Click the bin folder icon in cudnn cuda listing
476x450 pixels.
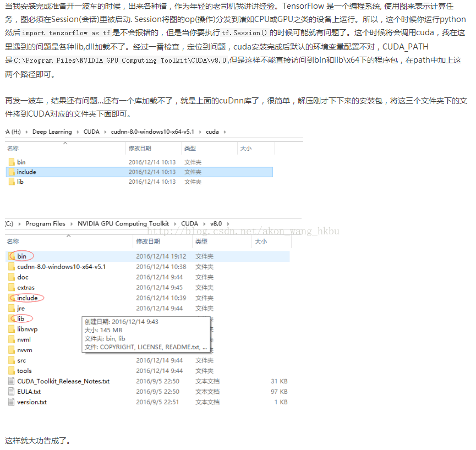12,162
